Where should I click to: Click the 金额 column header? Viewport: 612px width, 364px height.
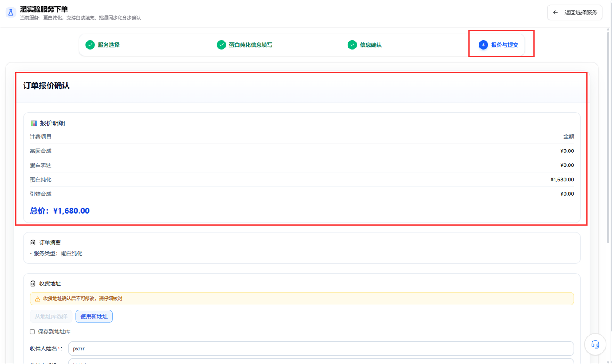(x=569, y=137)
